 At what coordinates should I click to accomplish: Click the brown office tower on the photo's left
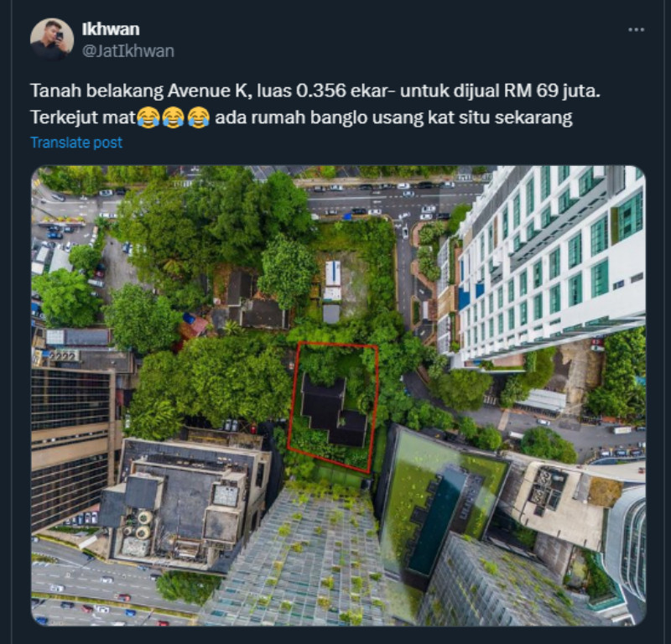click(70, 445)
